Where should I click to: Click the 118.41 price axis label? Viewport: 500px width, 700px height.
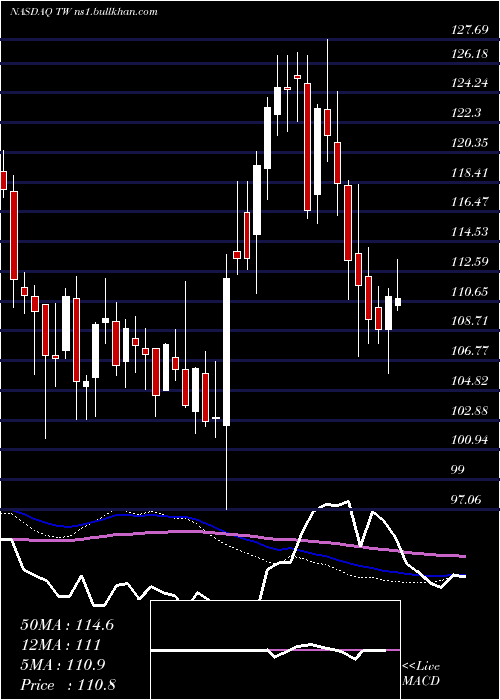click(x=468, y=173)
